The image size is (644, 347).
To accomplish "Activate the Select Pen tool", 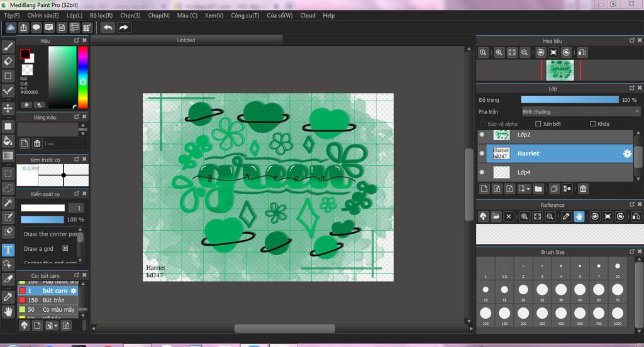I will click(8, 218).
